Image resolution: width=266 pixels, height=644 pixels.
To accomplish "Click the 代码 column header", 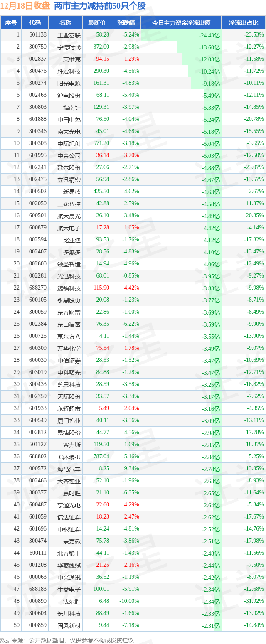I will click(35, 23).
